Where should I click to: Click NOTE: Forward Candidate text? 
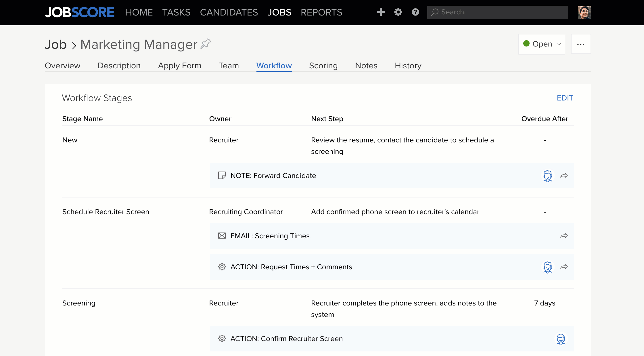coord(273,175)
